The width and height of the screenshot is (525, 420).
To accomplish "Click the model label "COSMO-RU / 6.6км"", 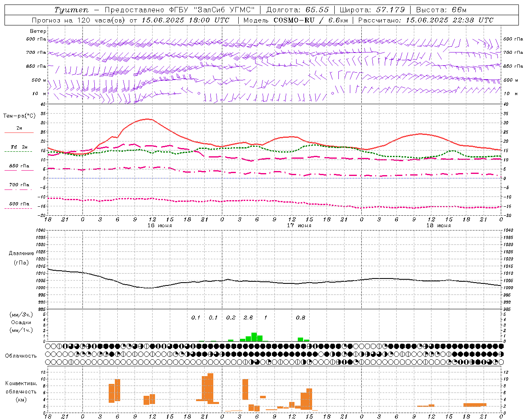I will pos(311,20).
